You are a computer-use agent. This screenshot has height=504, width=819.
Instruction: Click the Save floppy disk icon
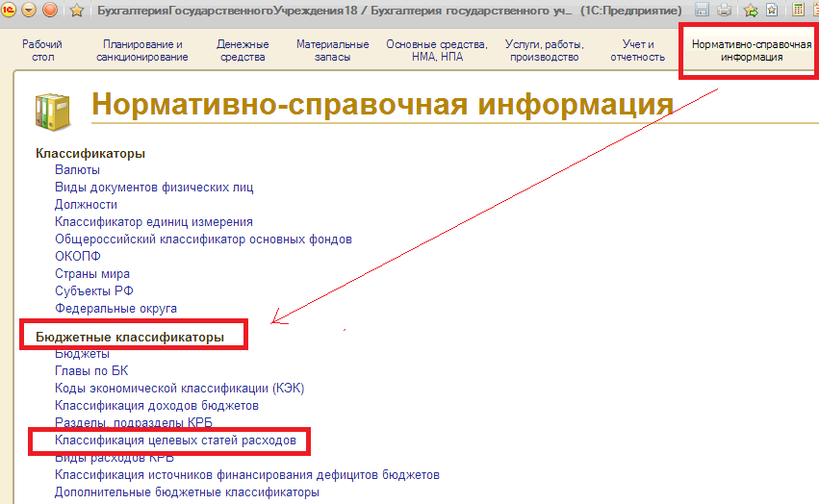coord(702,10)
